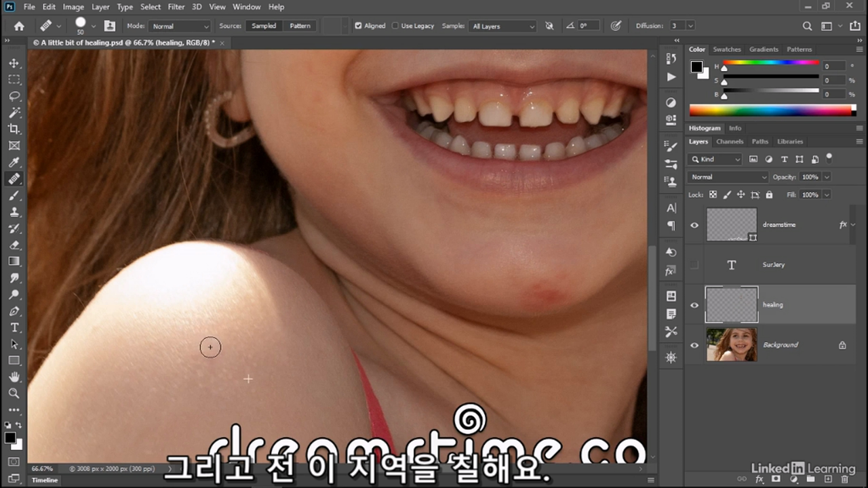
Task: Select the Pen tool
Action: 14,311
